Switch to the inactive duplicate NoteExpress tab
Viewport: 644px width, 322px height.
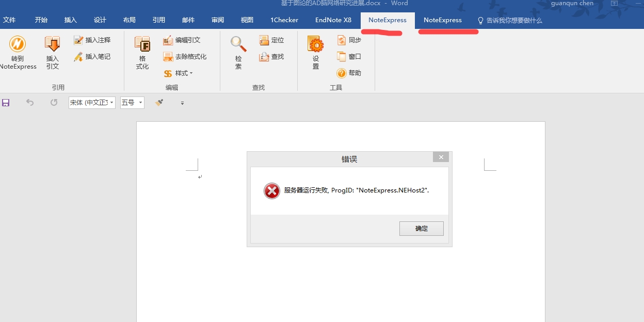click(x=443, y=20)
